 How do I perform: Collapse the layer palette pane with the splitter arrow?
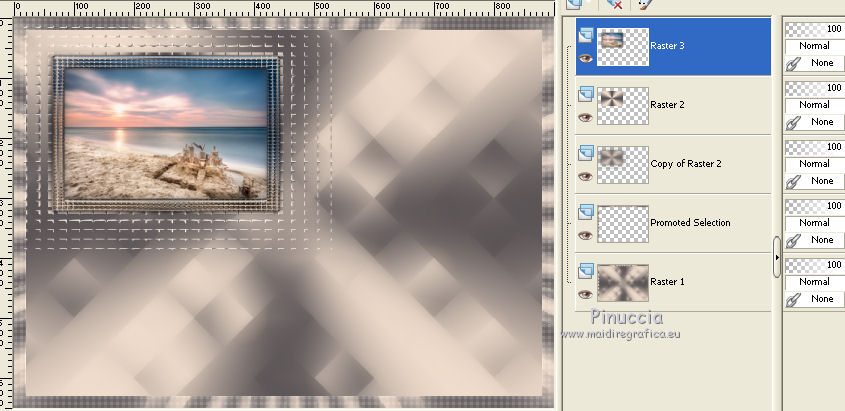coord(777,257)
